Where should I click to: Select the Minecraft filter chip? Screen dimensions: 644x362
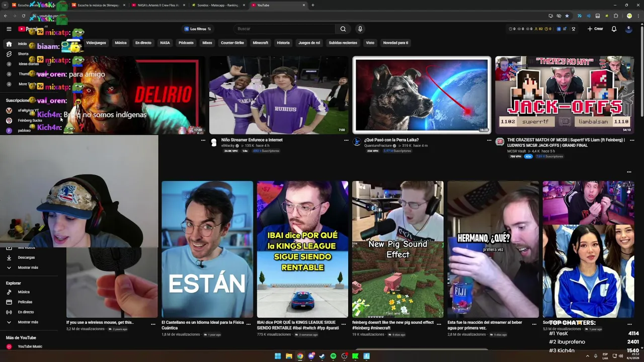click(x=261, y=43)
